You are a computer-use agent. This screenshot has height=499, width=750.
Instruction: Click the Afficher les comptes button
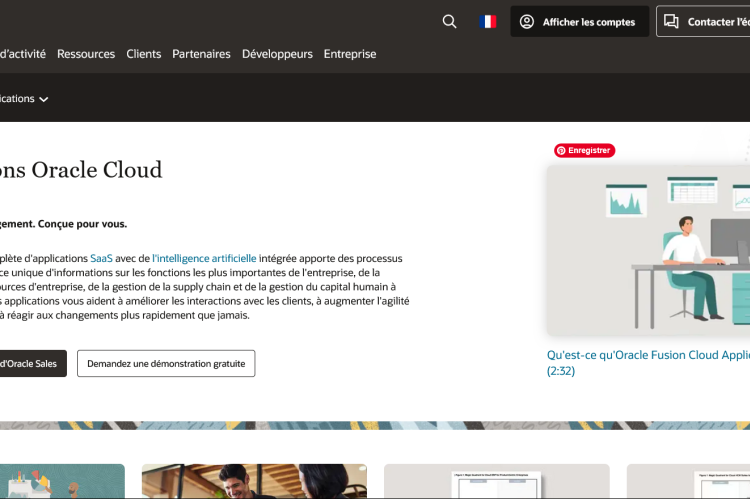(x=579, y=21)
